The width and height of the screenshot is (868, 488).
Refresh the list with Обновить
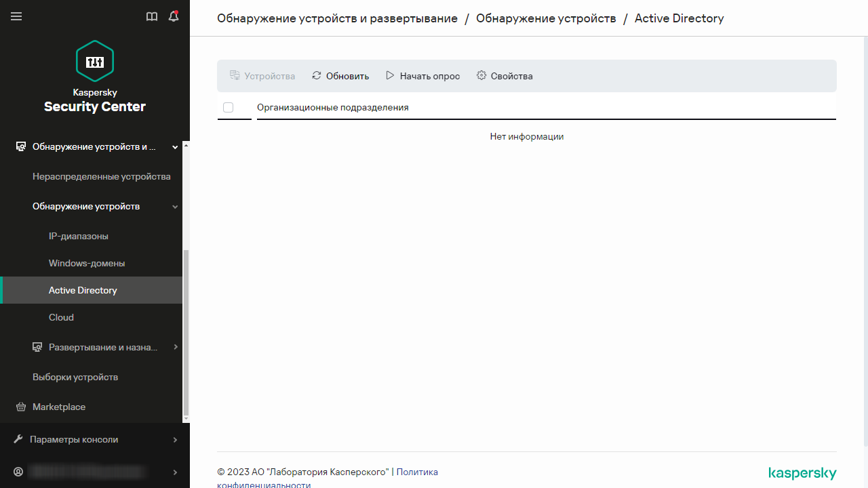(x=340, y=76)
